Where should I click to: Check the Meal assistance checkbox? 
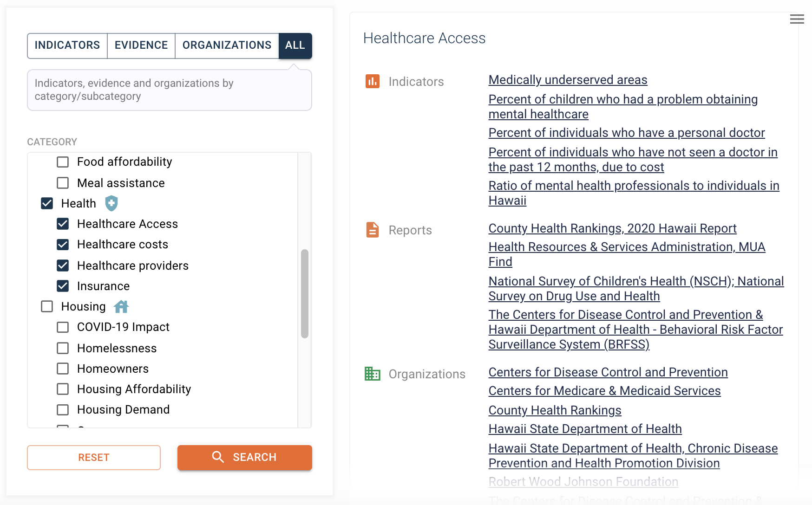point(63,183)
